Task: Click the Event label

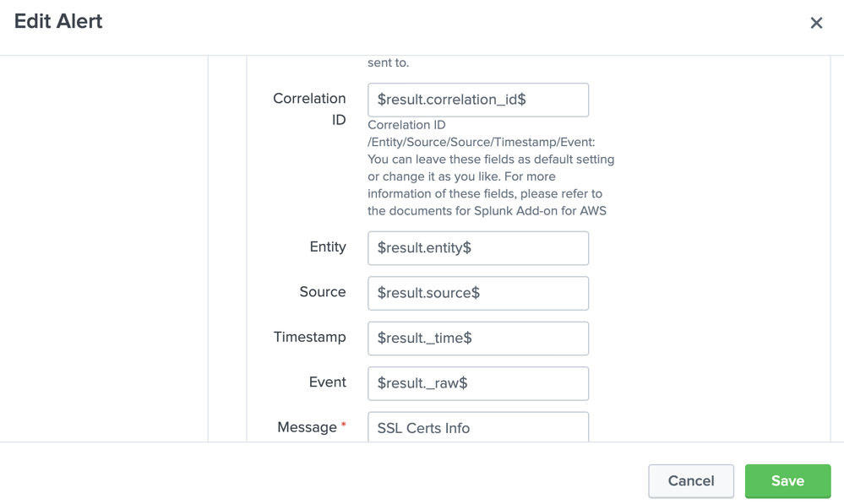Action: [328, 382]
